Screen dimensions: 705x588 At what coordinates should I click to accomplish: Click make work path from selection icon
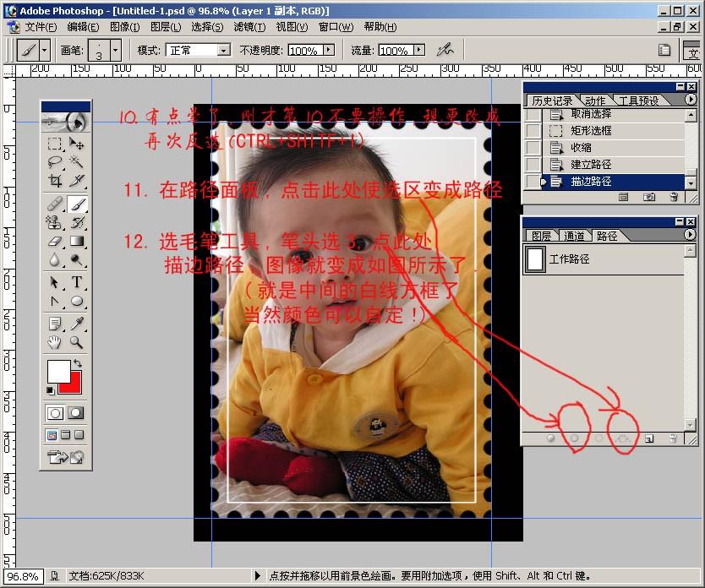[x=623, y=438]
